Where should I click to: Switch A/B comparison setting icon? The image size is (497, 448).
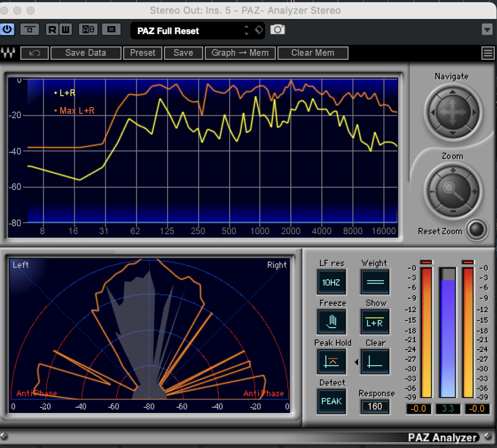(x=88, y=30)
